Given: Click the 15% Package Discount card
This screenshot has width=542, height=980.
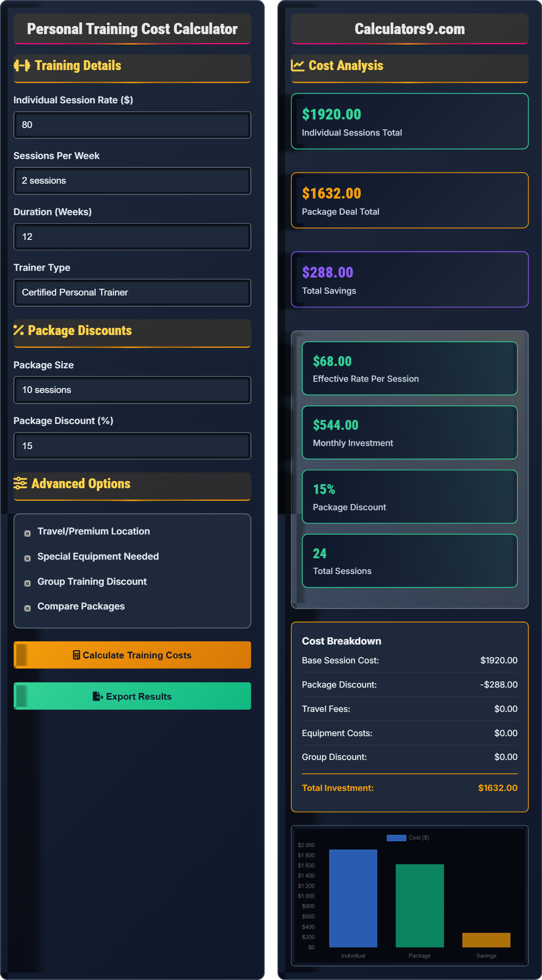Looking at the screenshot, I should (410, 497).
